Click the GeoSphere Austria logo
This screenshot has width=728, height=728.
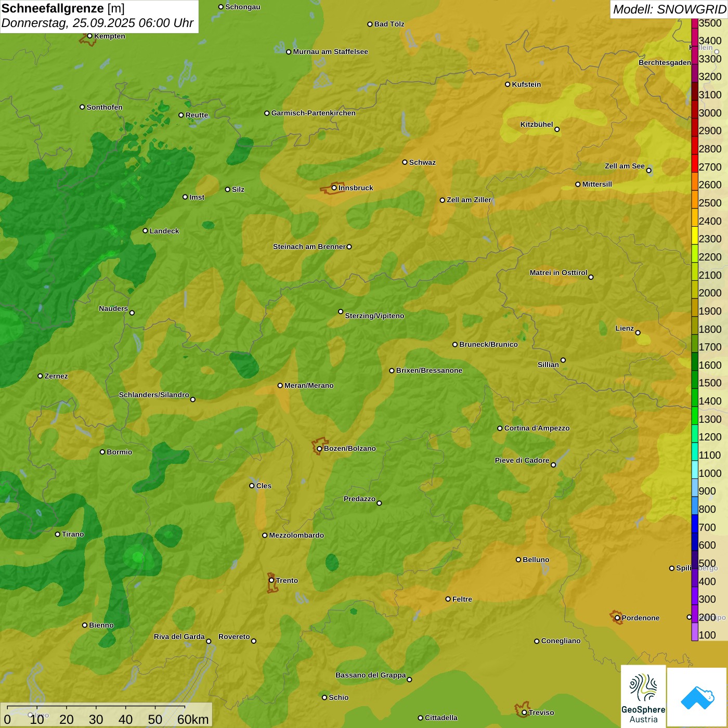(643, 696)
